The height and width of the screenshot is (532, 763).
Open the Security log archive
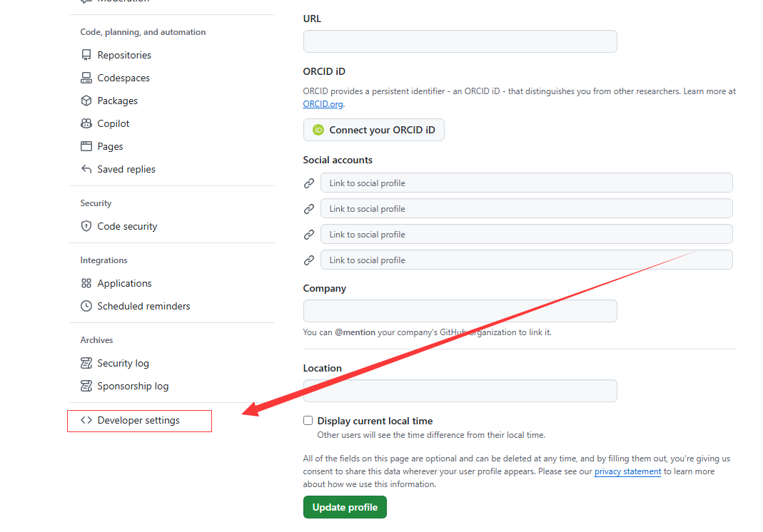(x=123, y=362)
